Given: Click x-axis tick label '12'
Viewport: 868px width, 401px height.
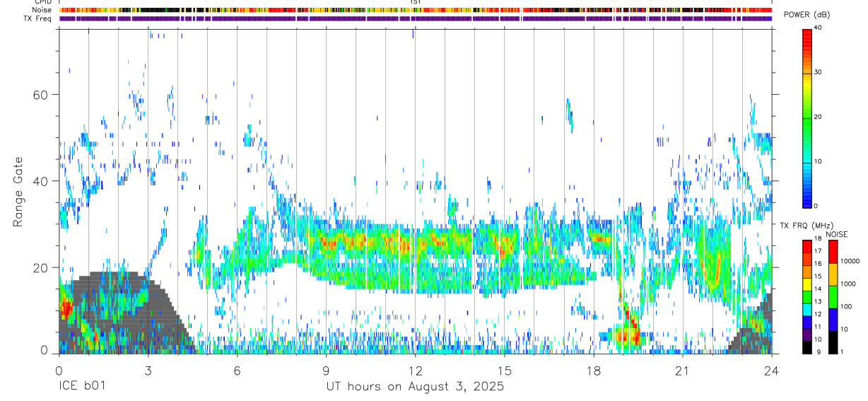Looking at the screenshot, I should (x=415, y=370).
